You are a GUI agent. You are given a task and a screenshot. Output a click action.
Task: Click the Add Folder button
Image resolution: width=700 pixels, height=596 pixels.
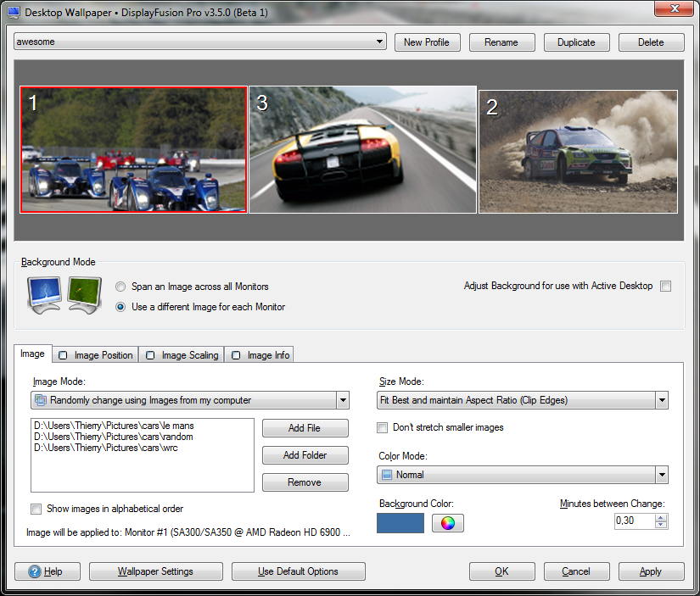[x=305, y=455]
